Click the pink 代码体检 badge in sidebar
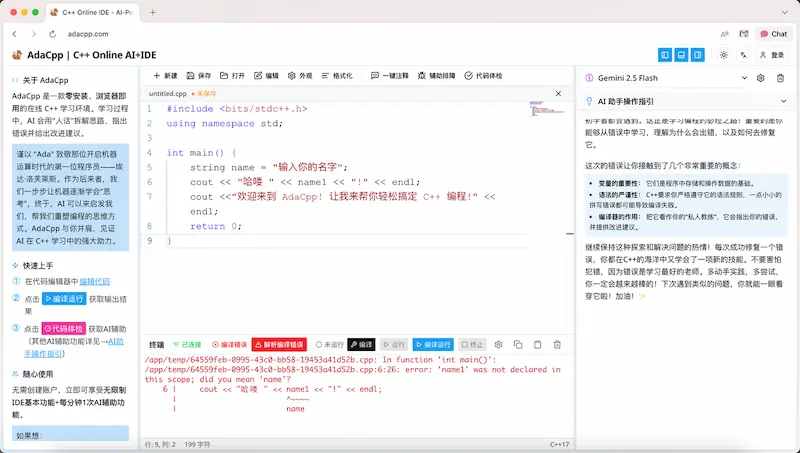Viewport: 800px width, 453px height. pos(63,329)
